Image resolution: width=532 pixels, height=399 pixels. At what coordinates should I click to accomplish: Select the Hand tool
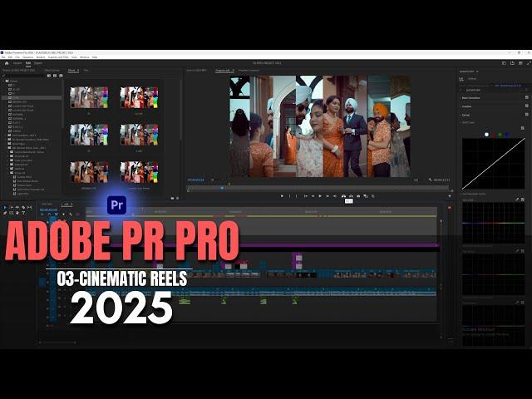click(17, 213)
